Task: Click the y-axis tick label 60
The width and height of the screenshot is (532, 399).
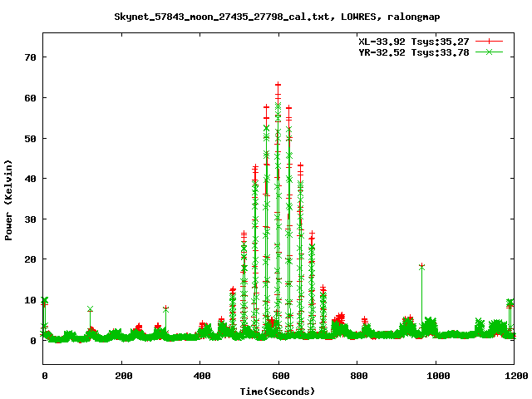Action: click(30, 98)
